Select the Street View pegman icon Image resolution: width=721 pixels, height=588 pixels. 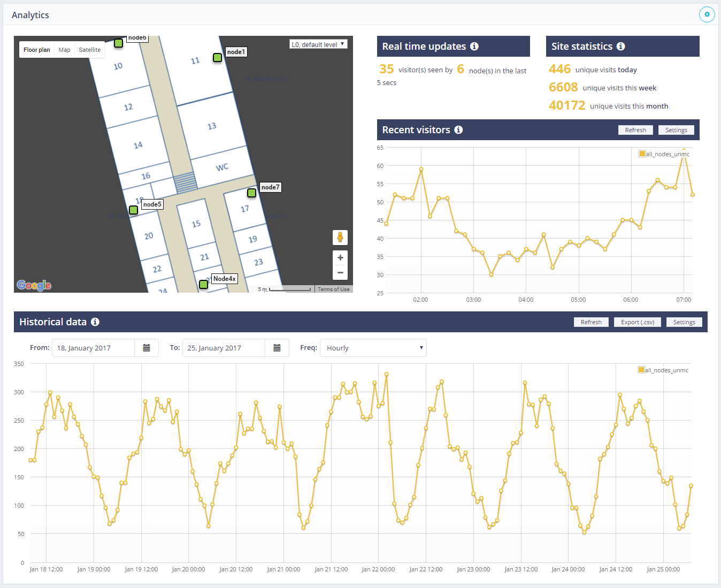(x=340, y=237)
